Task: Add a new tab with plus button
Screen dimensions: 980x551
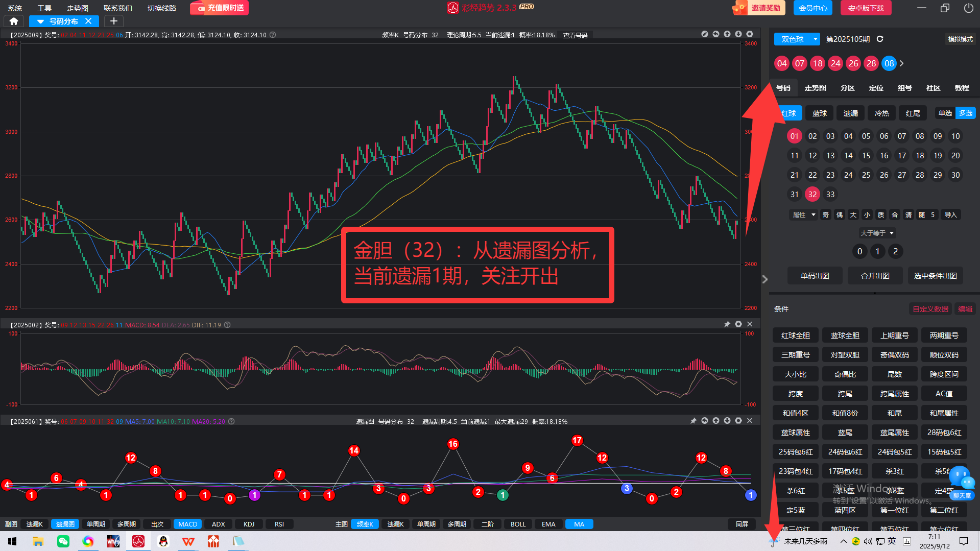Action: click(x=114, y=21)
